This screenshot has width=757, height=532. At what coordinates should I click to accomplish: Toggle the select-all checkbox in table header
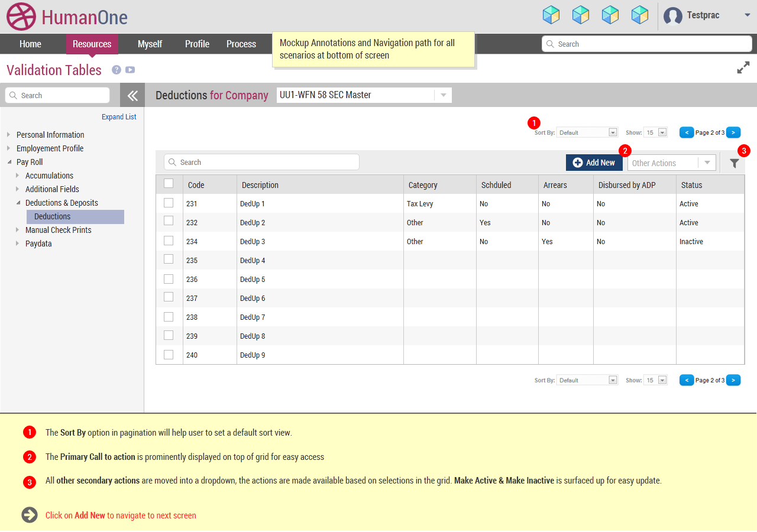(x=169, y=184)
